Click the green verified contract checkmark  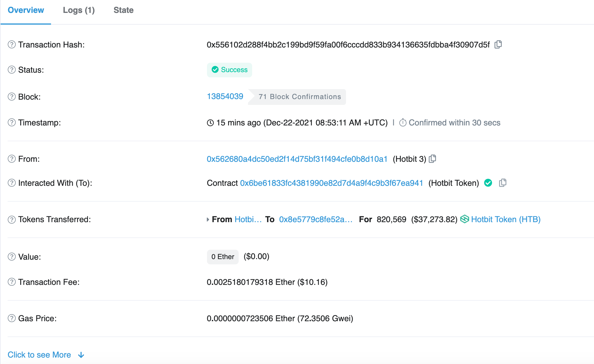[x=488, y=183]
